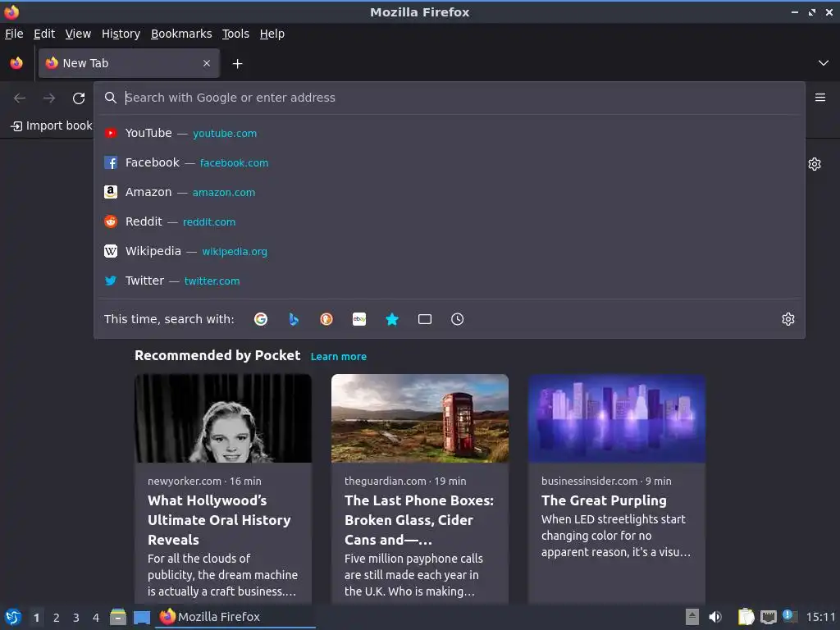
Task: Click the taskbar clock showing 15:11
Action: coord(820,617)
